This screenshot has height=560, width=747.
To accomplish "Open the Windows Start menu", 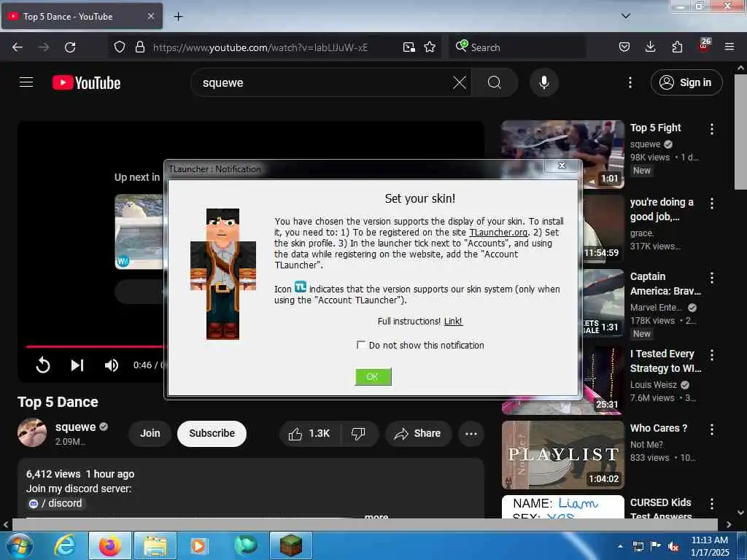I will (x=19, y=545).
